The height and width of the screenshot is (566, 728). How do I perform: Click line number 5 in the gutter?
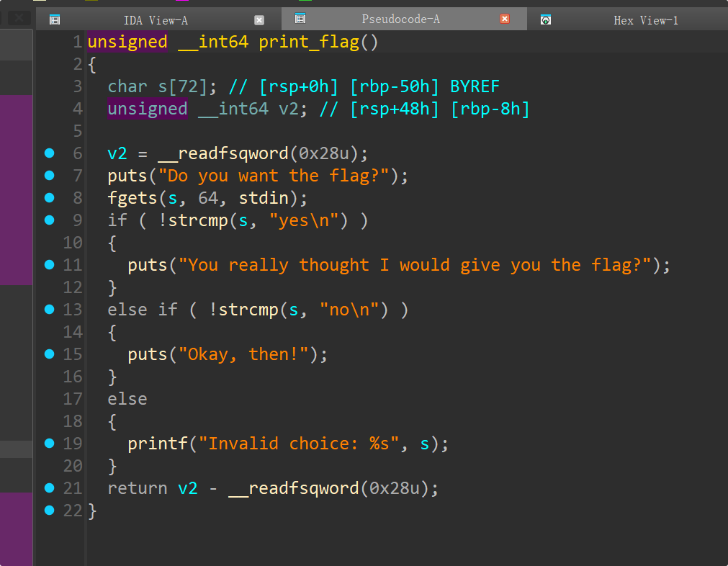pos(78,131)
